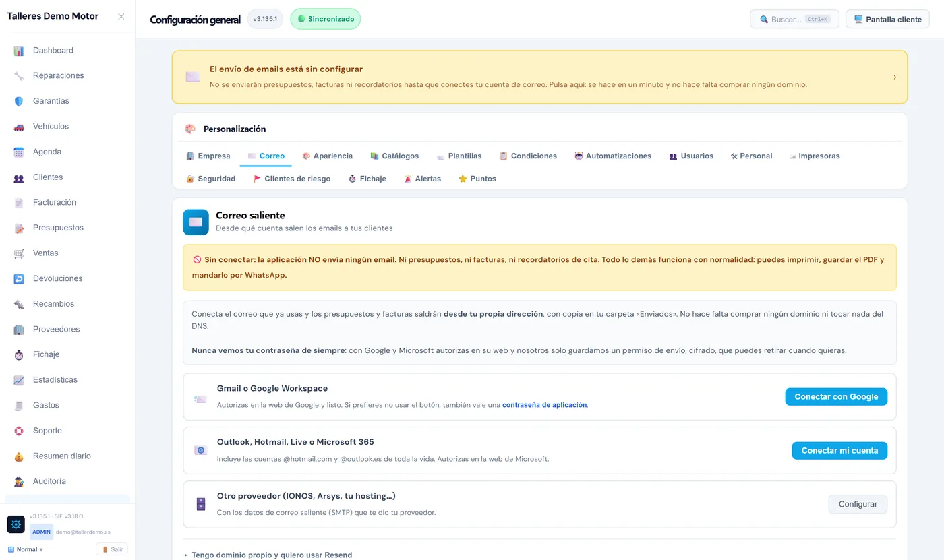
Task: Open Proveedores via its building icon
Action: [x=19, y=330]
